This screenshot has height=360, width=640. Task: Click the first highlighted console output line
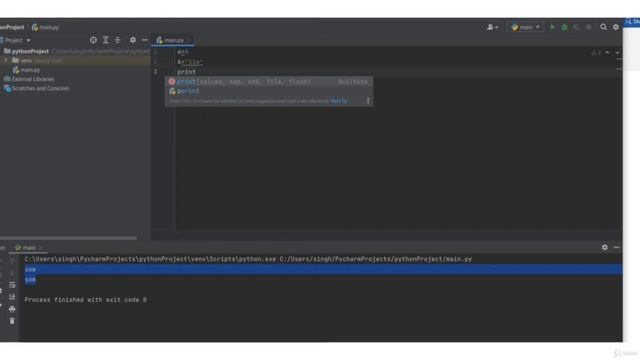click(x=323, y=270)
